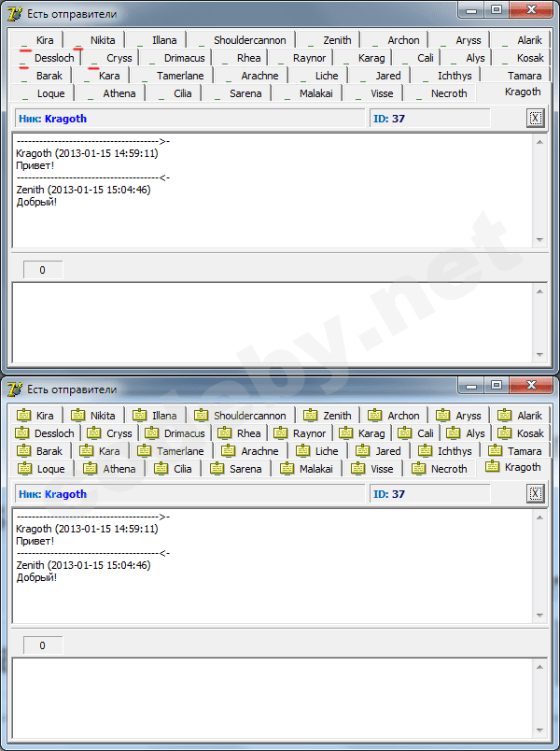This screenshot has width=560, height=751.
Task: Click the note icon on Arachne tab in lower window
Action: pyautogui.click(x=229, y=450)
